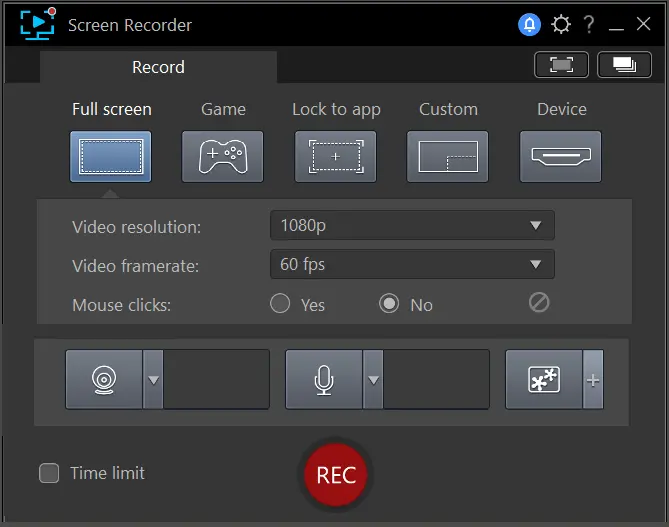Click the microphone level field
This screenshot has height=527, width=669.
coord(436,379)
